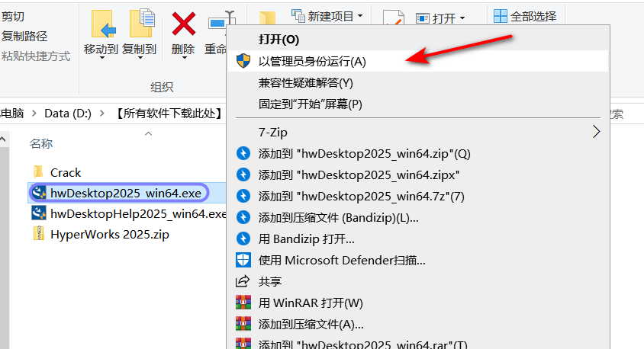This screenshot has width=644, height=349.
Task: Click the Select all grid icon
Action: click(501, 16)
